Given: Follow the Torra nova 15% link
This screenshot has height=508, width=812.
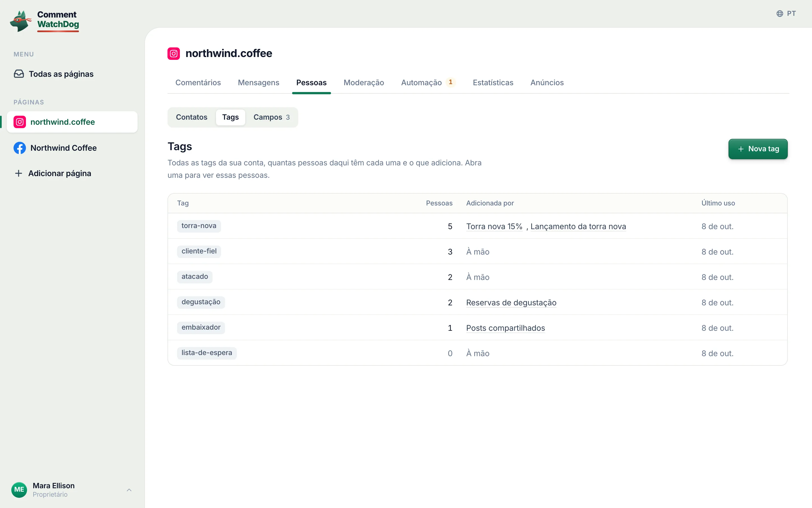Looking at the screenshot, I should pos(494,226).
